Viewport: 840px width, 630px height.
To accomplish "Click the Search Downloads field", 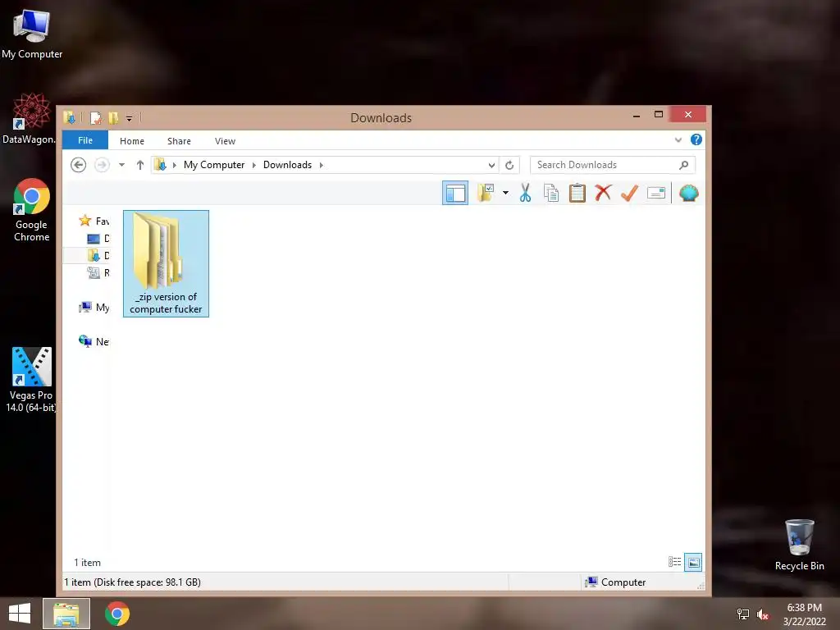I will tap(612, 165).
